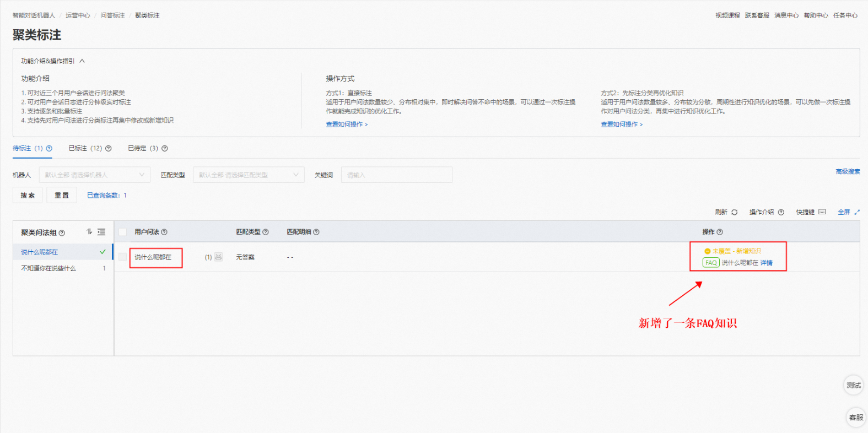Open the 机器人 robot selection dropdown
The image size is (868, 433).
coord(95,175)
